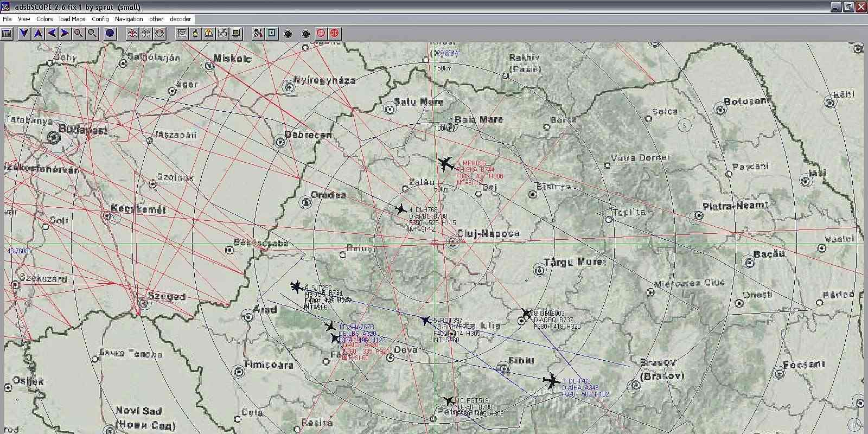Click the Kecskemet city label
This screenshot has width=868, height=434.
point(138,209)
